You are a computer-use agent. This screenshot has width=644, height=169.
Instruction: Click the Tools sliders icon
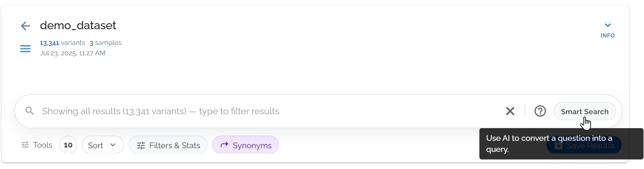[25, 145]
